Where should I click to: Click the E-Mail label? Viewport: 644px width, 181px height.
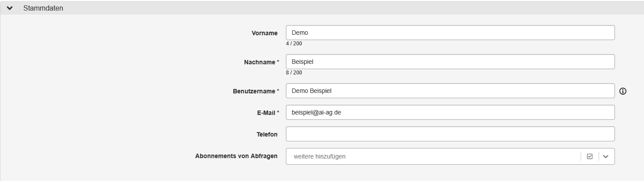[x=266, y=113]
